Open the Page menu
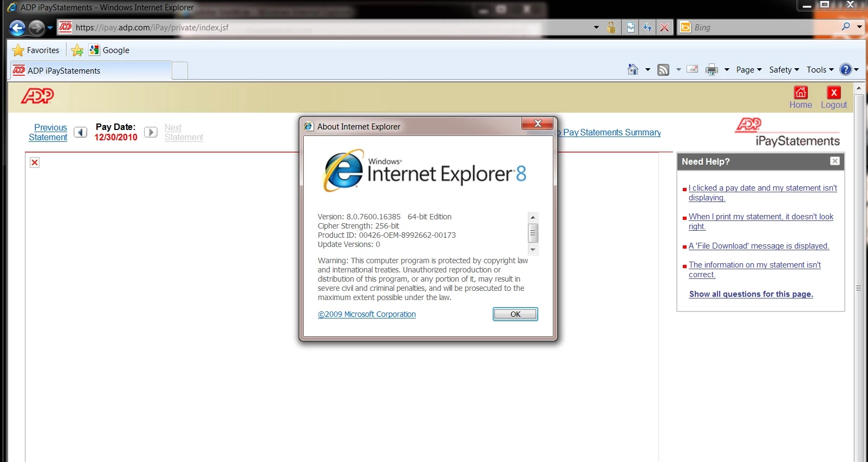Viewport: 868px width, 462px height. click(x=749, y=70)
